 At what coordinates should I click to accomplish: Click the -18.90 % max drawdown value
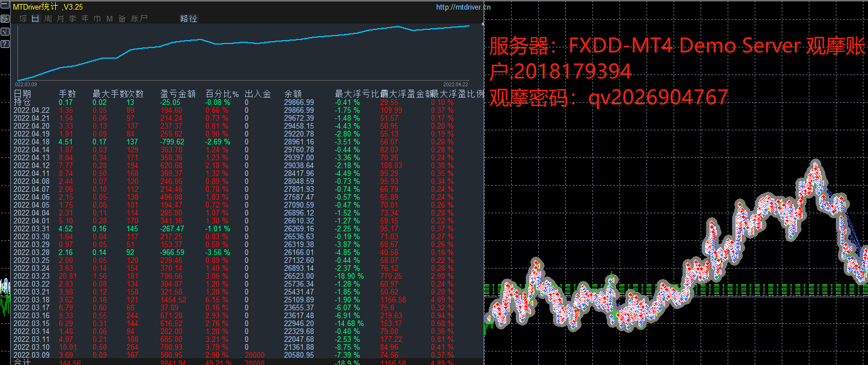(x=349, y=276)
